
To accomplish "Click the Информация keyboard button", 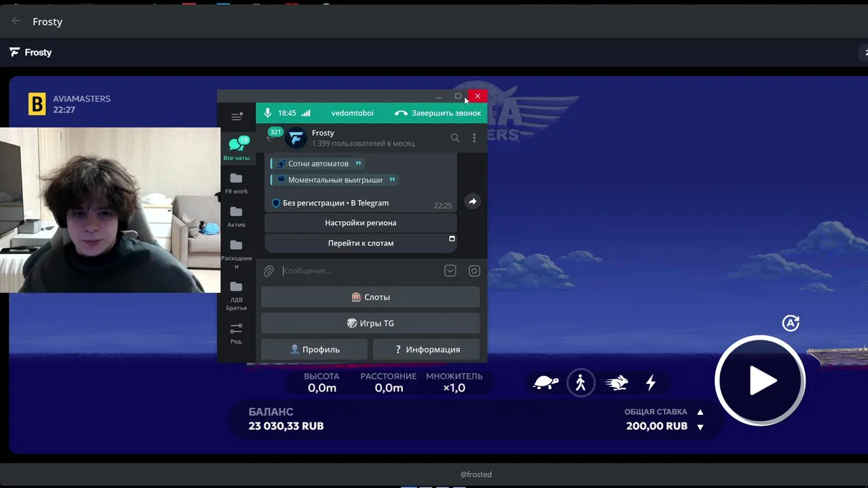I will coord(427,350).
